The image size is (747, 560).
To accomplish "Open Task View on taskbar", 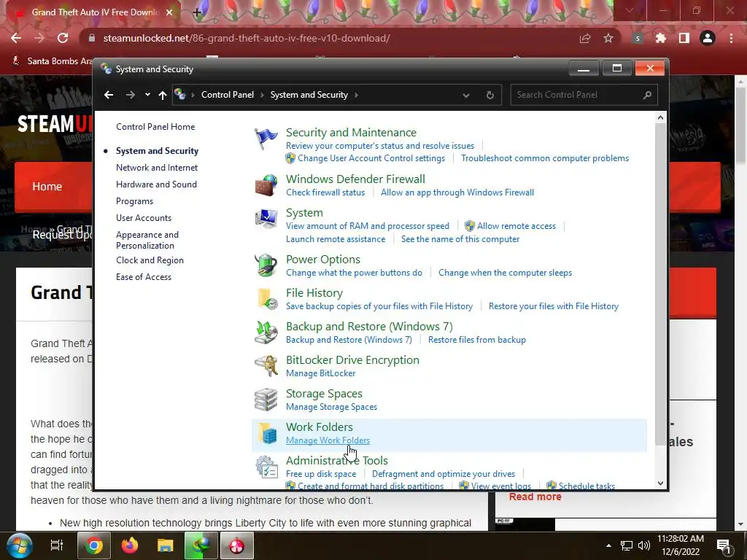I will click(57, 545).
